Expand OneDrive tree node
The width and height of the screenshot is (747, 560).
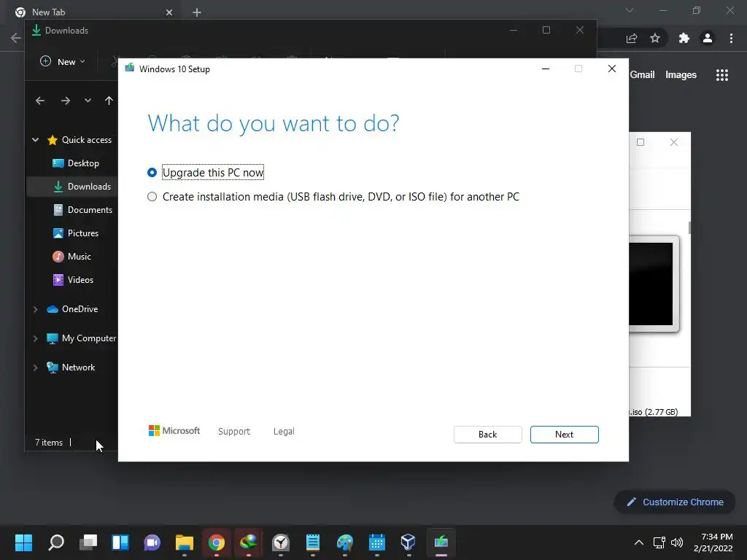35,309
